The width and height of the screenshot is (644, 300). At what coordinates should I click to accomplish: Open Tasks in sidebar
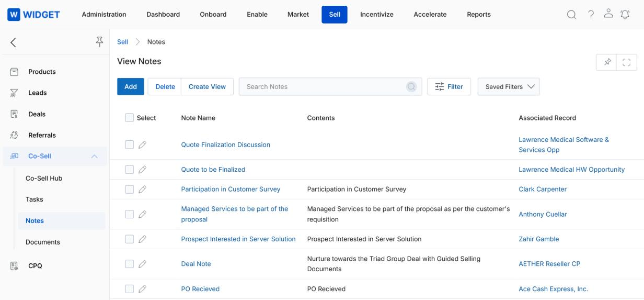(34, 199)
